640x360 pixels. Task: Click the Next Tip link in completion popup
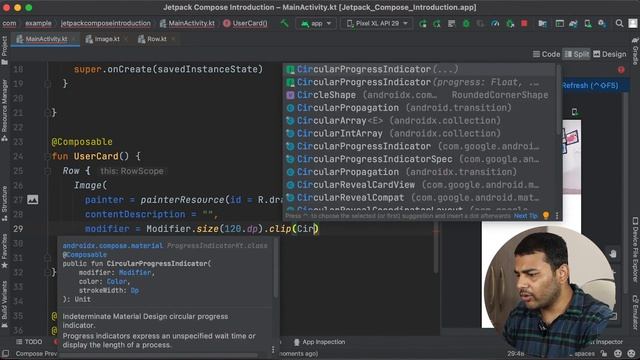pos(525,216)
